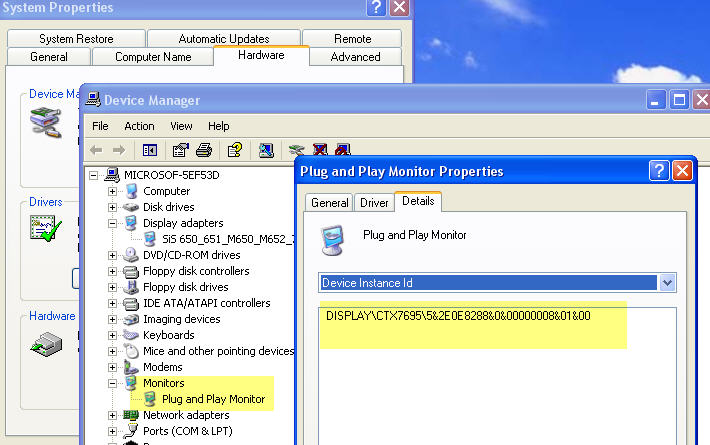Viewport: 710px width, 445px height.
Task: Switch to the Driver tab in Monitor Properties
Action: pyautogui.click(x=374, y=203)
